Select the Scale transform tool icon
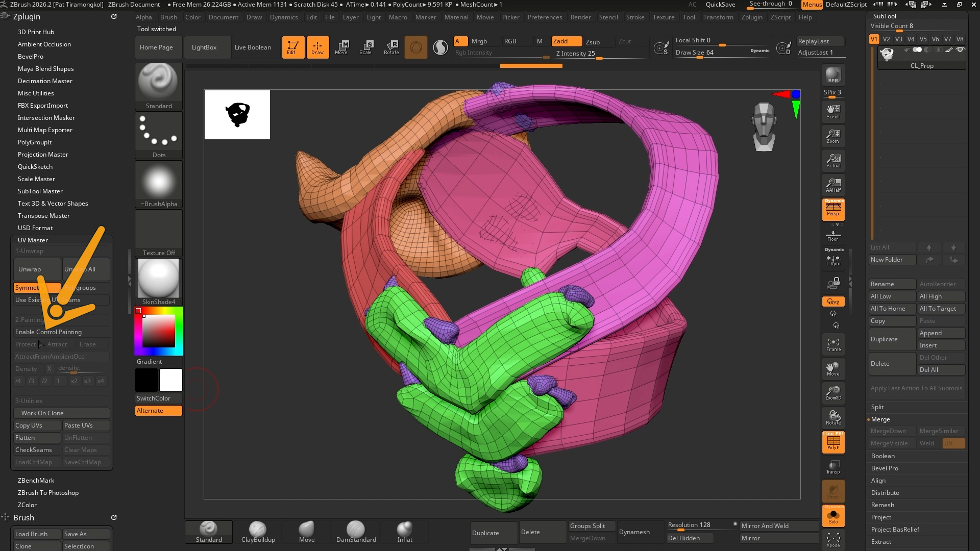Image resolution: width=980 pixels, height=551 pixels. (x=365, y=47)
